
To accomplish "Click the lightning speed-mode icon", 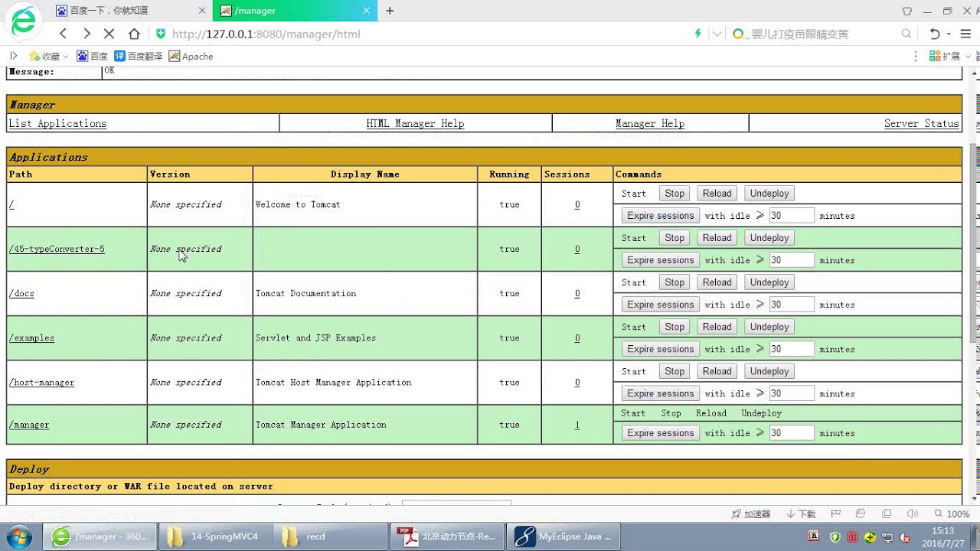I will [x=697, y=34].
